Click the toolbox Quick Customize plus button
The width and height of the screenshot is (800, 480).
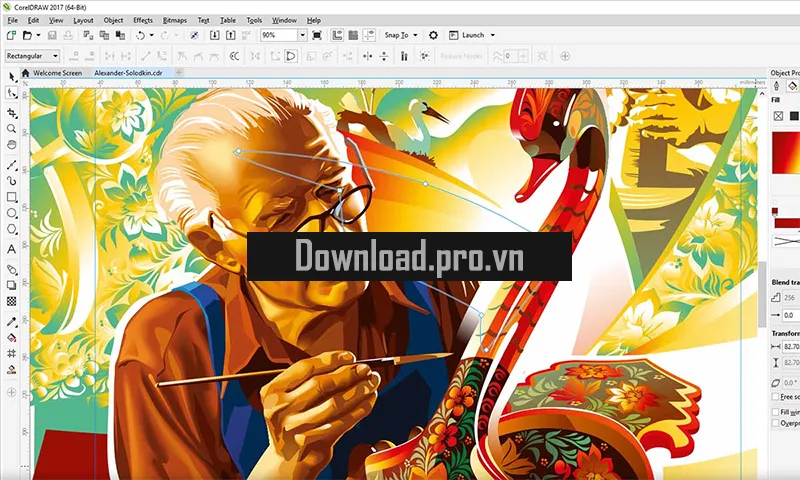(x=12, y=392)
